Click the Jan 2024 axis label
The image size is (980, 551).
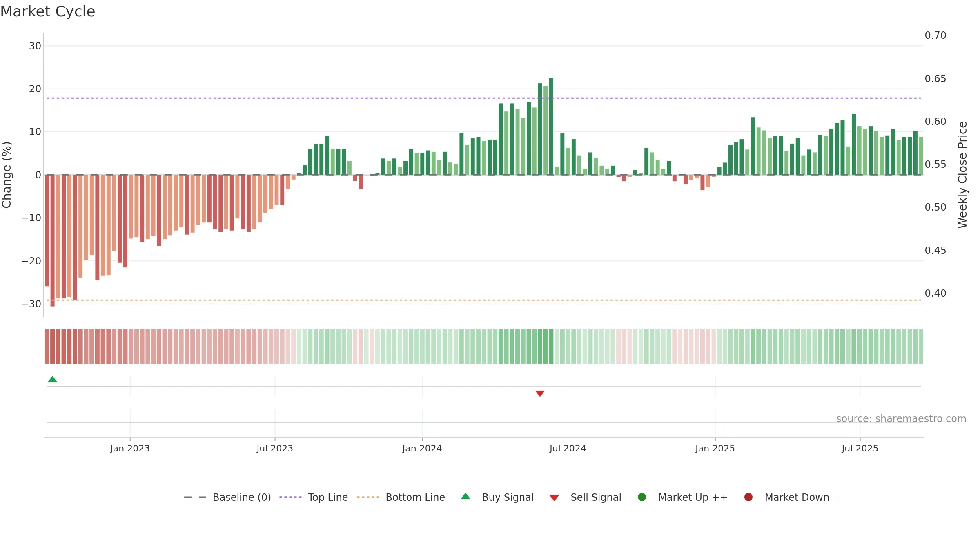422,448
